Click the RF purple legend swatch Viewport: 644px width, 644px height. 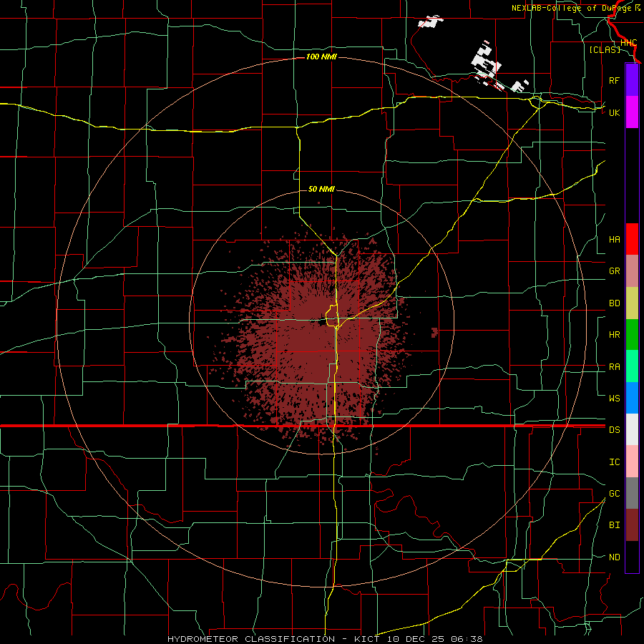(632, 80)
